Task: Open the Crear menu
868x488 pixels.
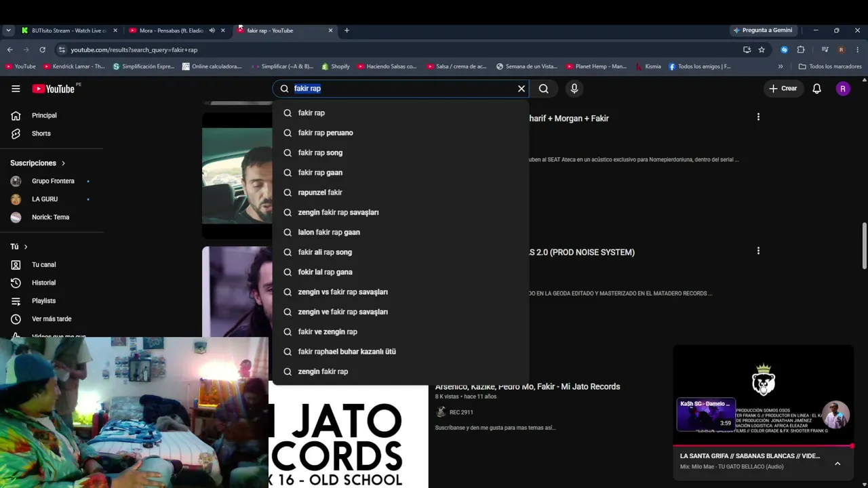Action: [783, 89]
